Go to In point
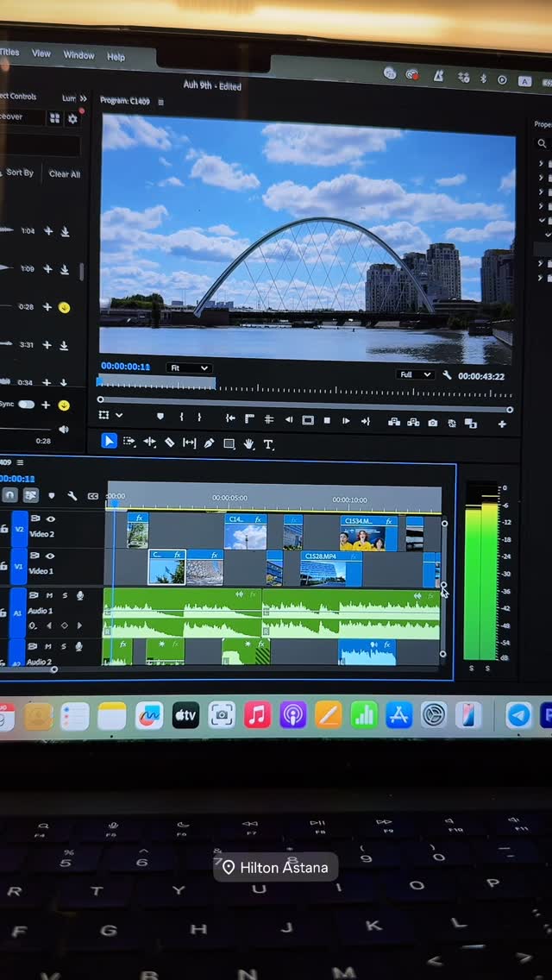 [230, 418]
